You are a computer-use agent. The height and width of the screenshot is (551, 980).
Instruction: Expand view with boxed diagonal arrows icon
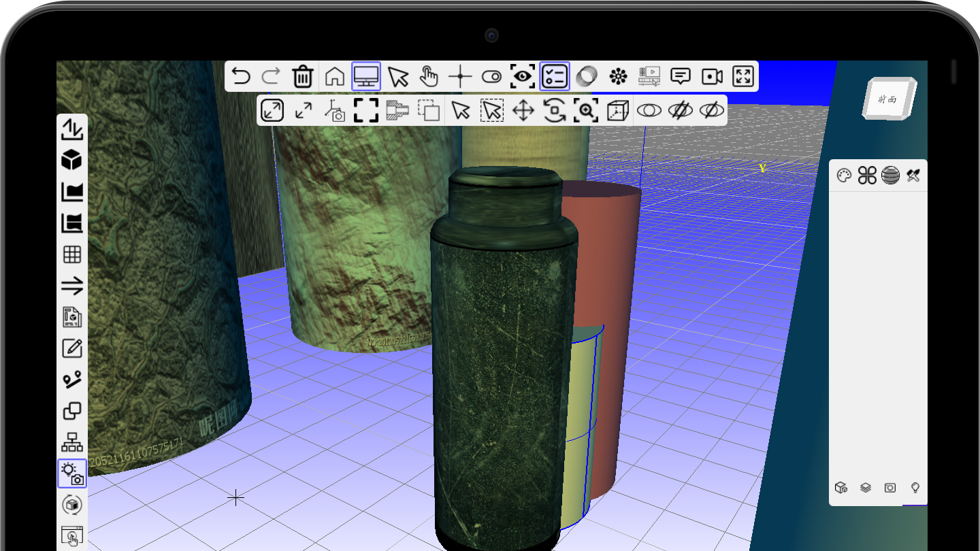point(272,110)
